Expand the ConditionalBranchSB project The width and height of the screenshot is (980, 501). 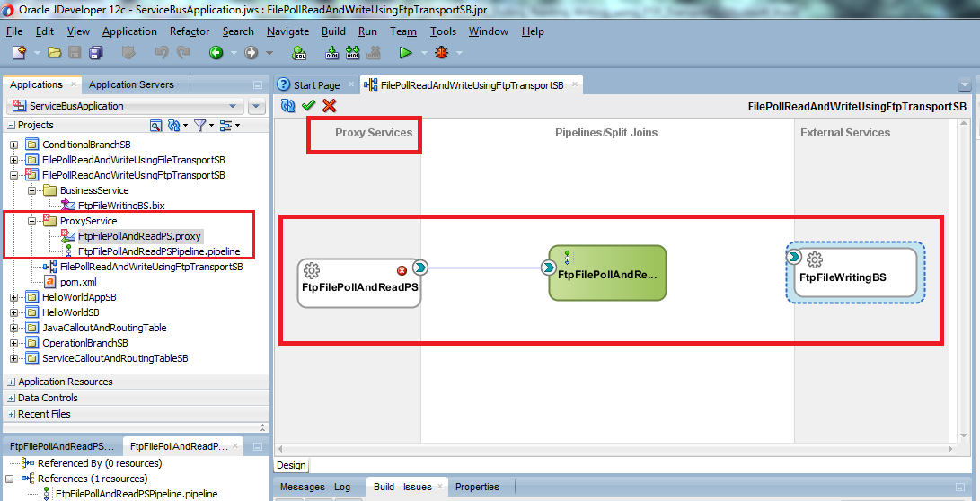click(x=13, y=145)
